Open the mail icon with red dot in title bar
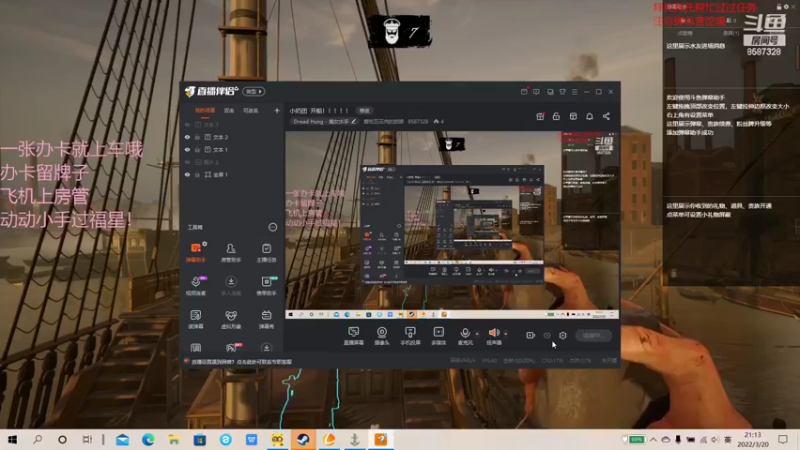This screenshot has width=800, height=450. click(x=524, y=92)
